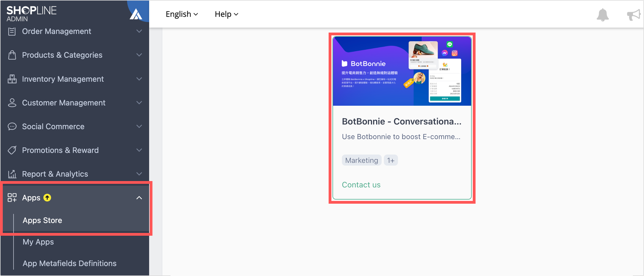Expand Promotions & Reward chevron

(139, 150)
